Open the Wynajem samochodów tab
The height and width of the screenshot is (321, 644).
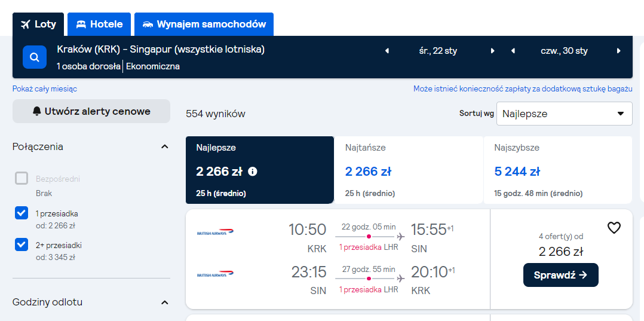204,25
